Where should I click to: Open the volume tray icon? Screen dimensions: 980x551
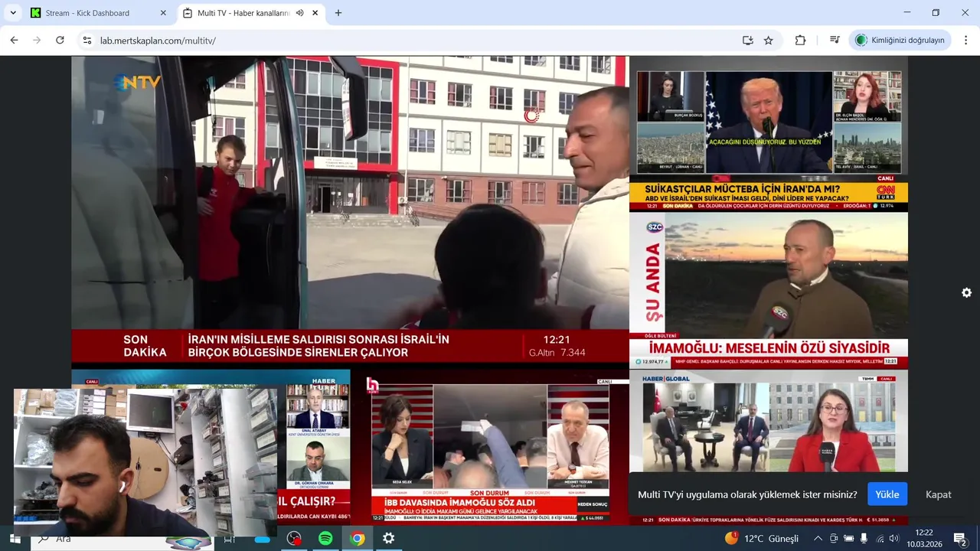(893, 539)
